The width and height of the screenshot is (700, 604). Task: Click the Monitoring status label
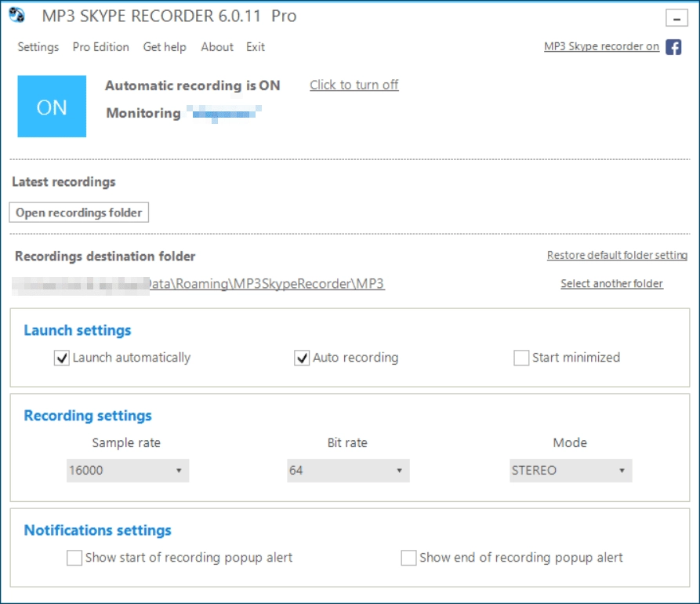[143, 113]
